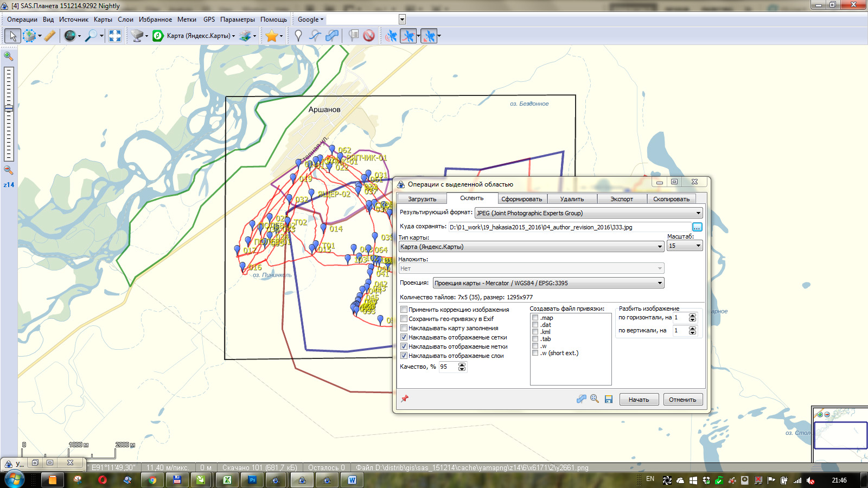Click the red pin icon in dialog
This screenshot has height=488, width=868.
[405, 399]
